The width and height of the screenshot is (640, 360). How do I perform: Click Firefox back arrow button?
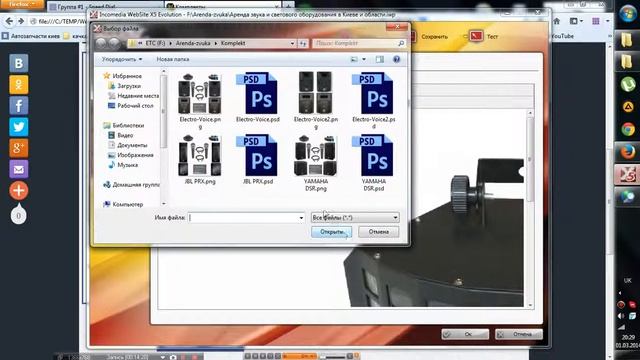(9, 21)
